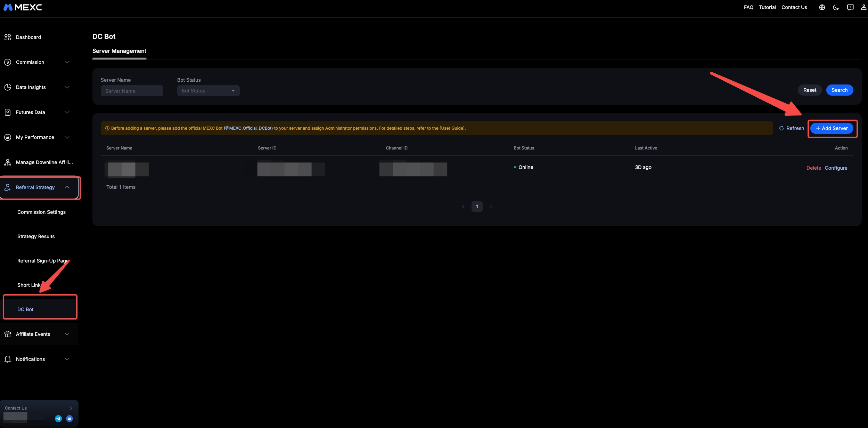Click the Commission dollar icon
The height and width of the screenshot is (428, 868).
click(x=8, y=62)
